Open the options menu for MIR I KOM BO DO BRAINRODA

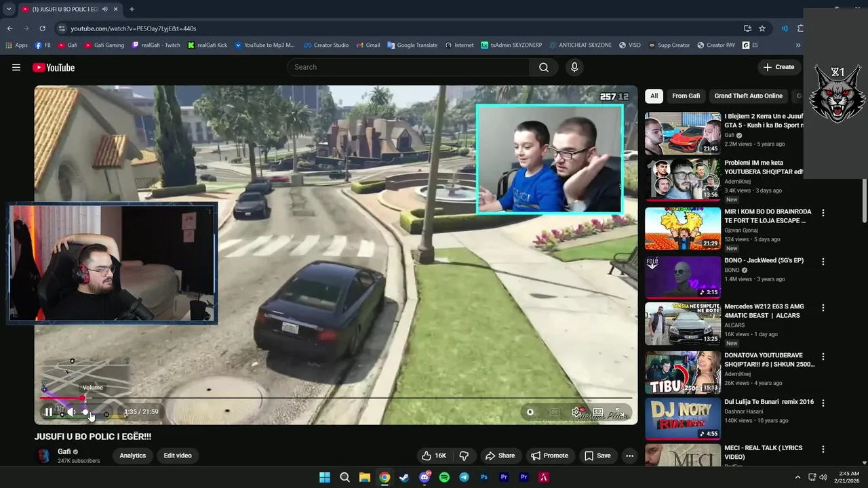click(x=823, y=213)
